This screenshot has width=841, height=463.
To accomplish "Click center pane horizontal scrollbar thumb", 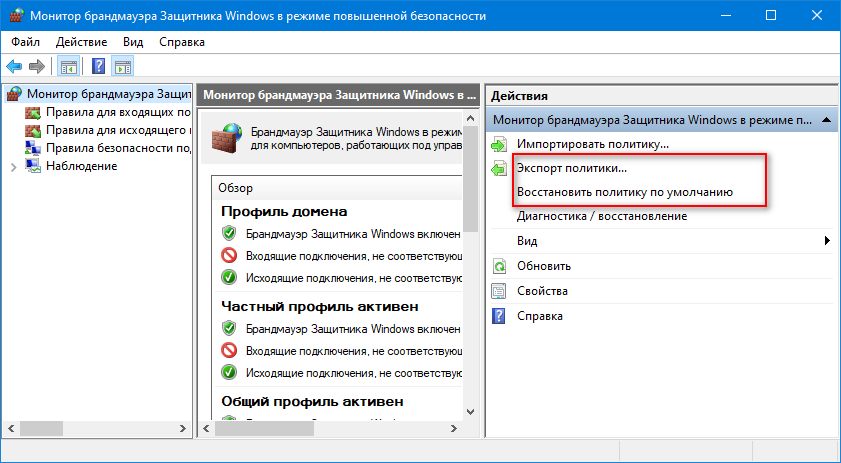I will click(264, 429).
